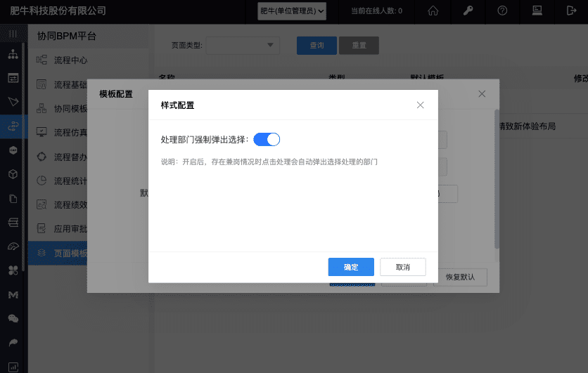The width and height of the screenshot is (588, 373).
Task: Click 当前在线人数: 0 text
Action: pyautogui.click(x=376, y=11)
